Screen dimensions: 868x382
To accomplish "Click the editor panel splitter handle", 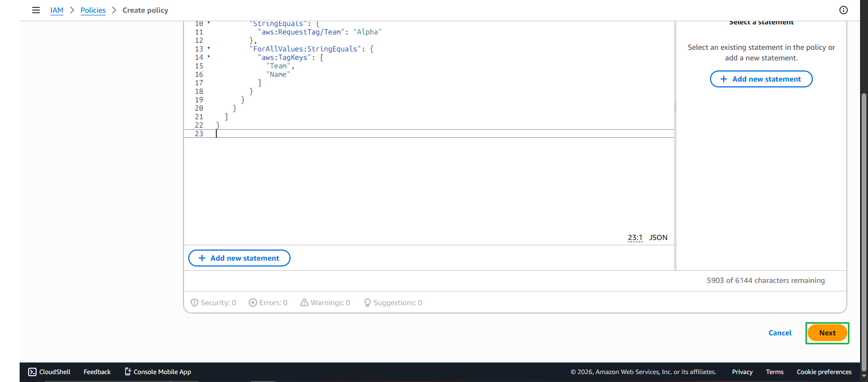I will pos(675,107).
